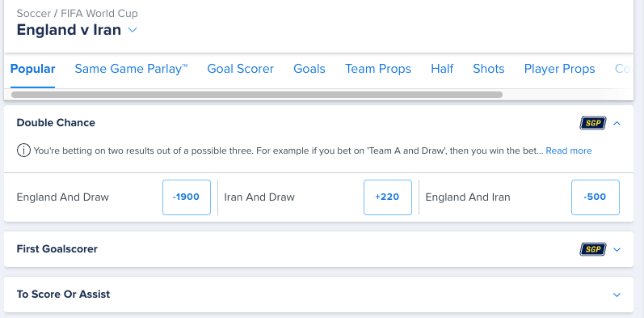The width and height of the screenshot is (644, 318).
Task: Click the Read more link
Action: click(568, 151)
